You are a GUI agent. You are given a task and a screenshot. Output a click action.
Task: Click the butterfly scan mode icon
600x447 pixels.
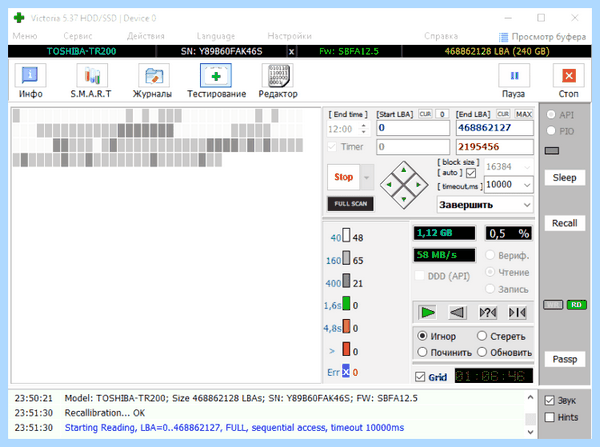click(x=518, y=313)
